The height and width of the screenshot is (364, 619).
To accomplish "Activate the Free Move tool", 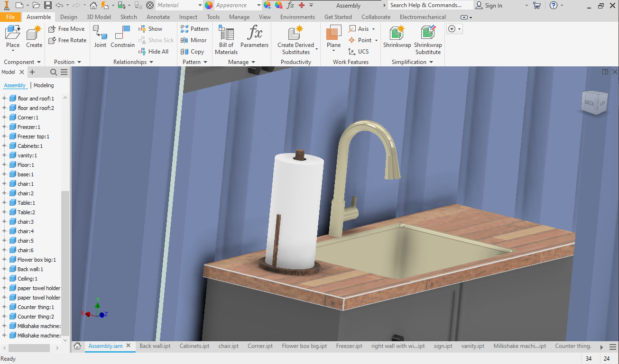I will tap(66, 29).
